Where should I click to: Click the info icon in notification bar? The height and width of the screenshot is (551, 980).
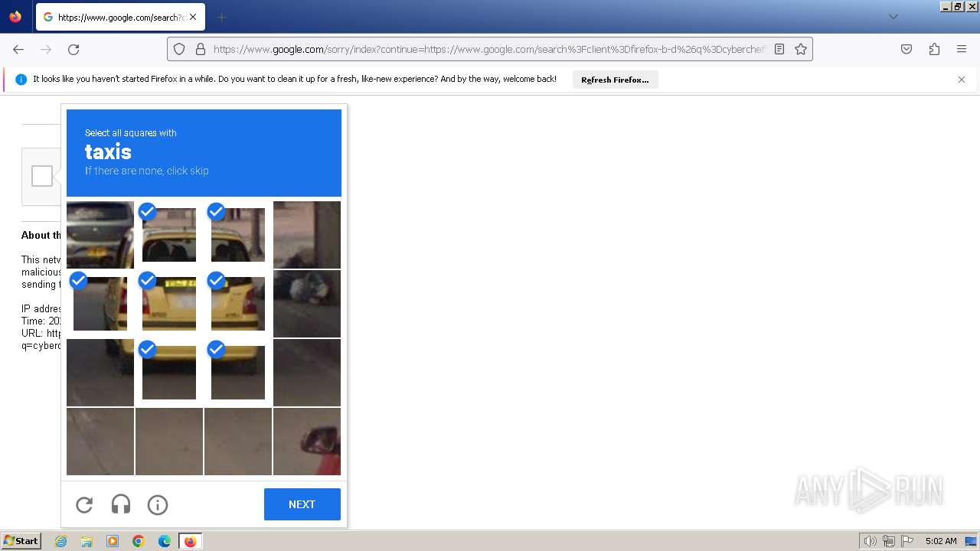pyautogui.click(x=21, y=80)
